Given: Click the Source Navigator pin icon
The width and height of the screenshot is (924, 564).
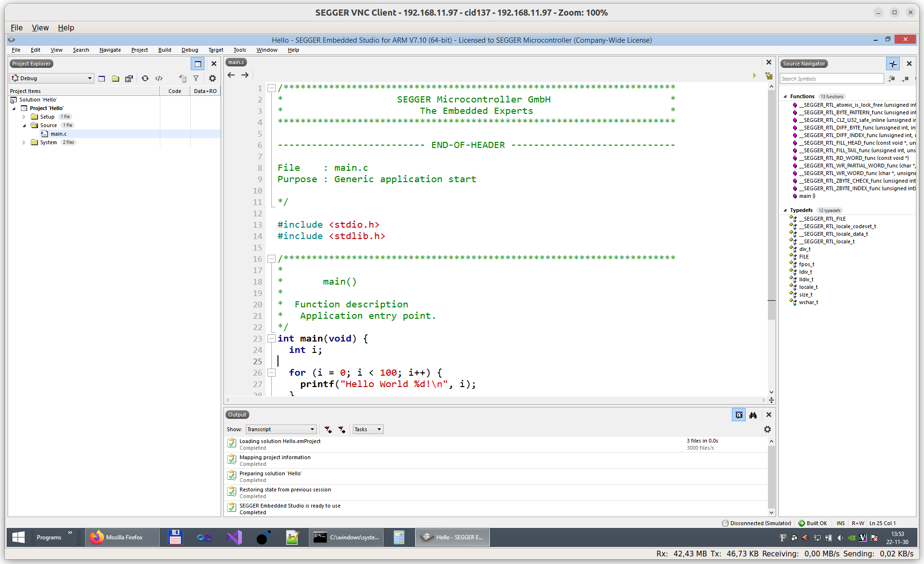Looking at the screenshot, I should pyautogui.click(x=893, y=64).
